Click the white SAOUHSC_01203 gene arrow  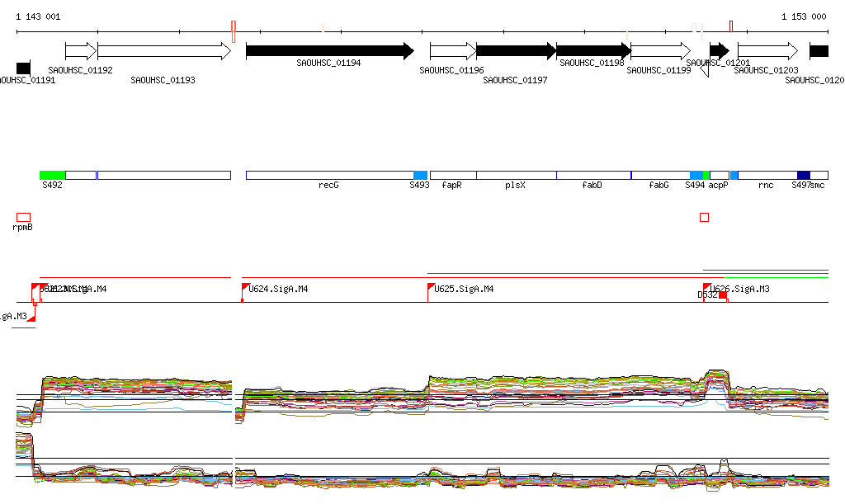(767, 51)
